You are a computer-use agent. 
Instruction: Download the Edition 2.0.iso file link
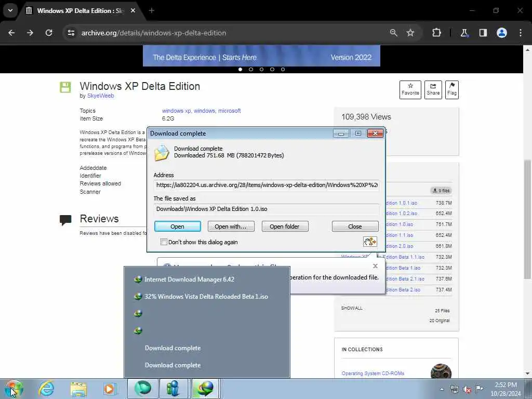click(x=400, y=246)
